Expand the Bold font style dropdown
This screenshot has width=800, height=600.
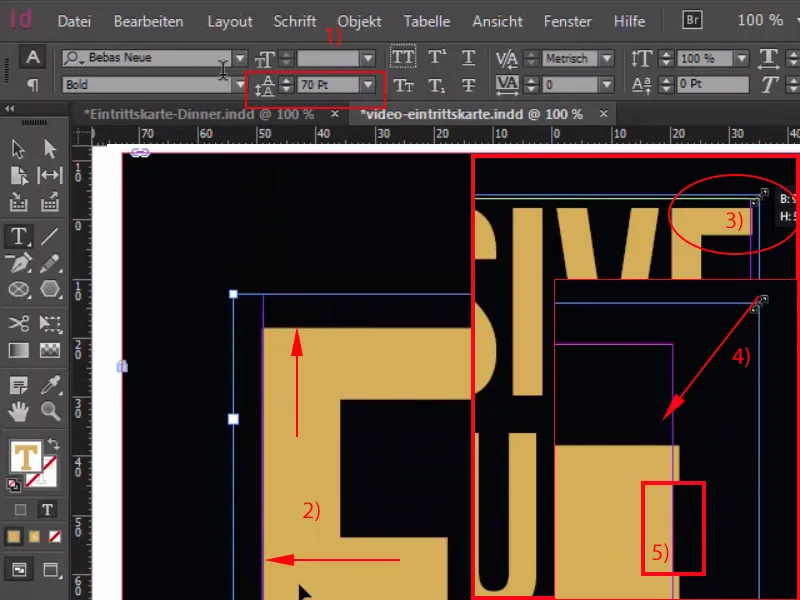pos(239,85)
